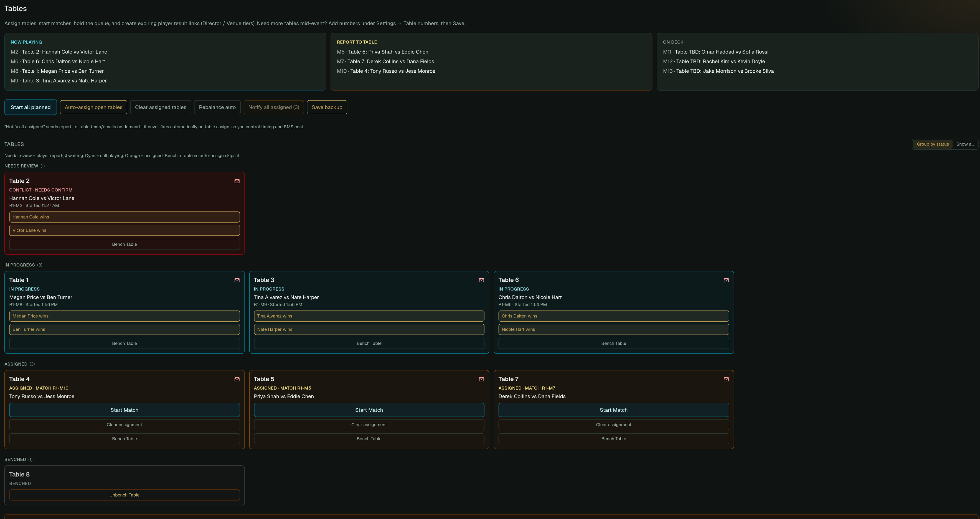The height and width of the screenshot is (519, 980).
Task: Send Notify all assigned (3)
Action: [x=273, y=107]
